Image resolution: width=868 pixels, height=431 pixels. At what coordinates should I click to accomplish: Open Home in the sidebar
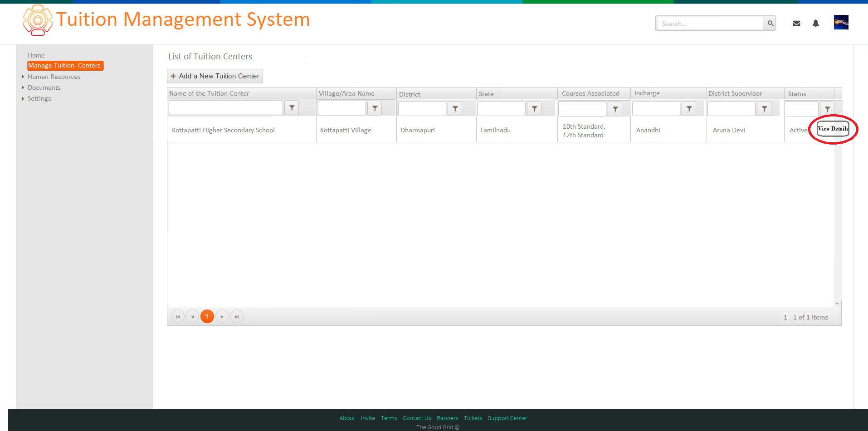36,55
